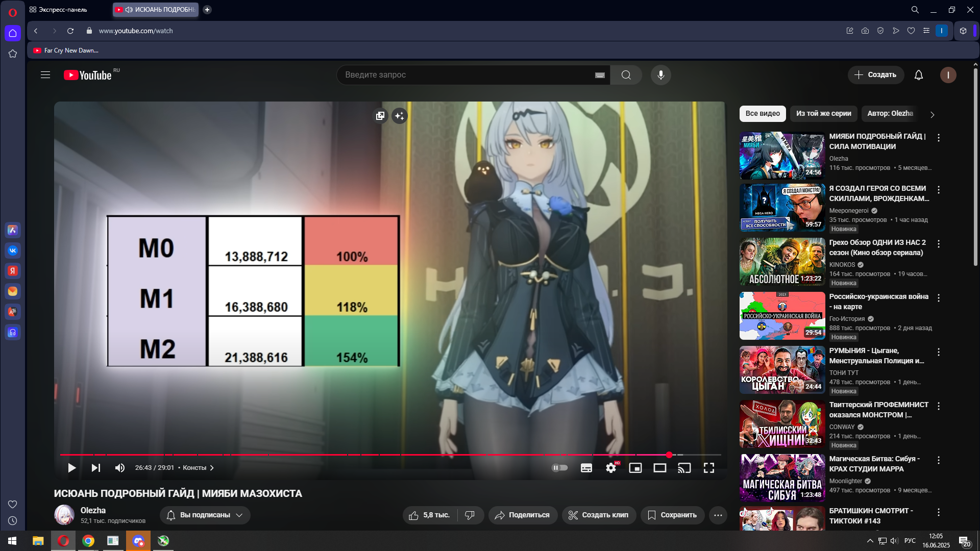980x551 pixels.
Task: Start voice search with microphone
Action: pyautogui.click(x=661, y=75)
